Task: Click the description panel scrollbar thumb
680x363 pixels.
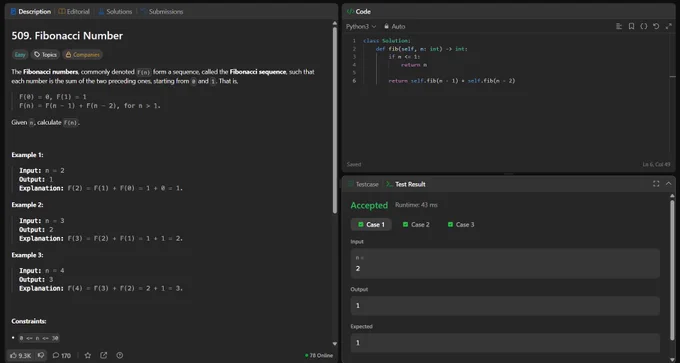Action: pyautogui.click(x=335, y=120)
